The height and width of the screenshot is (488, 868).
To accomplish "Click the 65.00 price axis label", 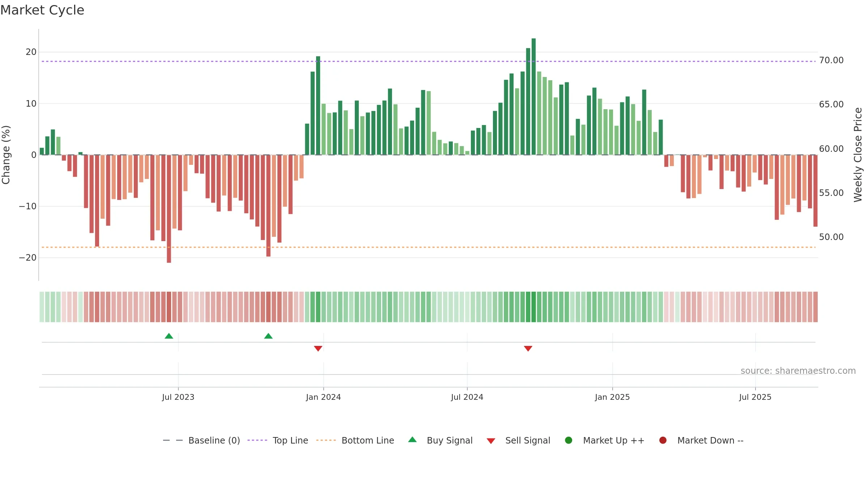I will [x=831, y=104].
